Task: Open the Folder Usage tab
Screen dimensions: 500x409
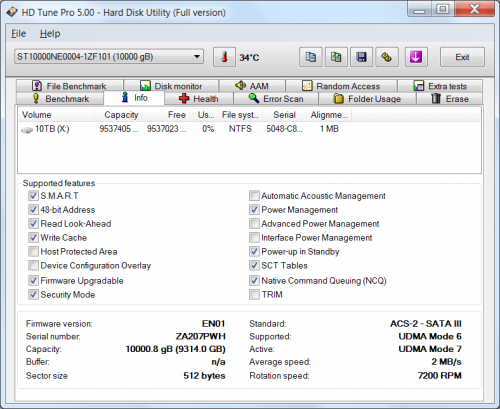Action: click(367, 99)
